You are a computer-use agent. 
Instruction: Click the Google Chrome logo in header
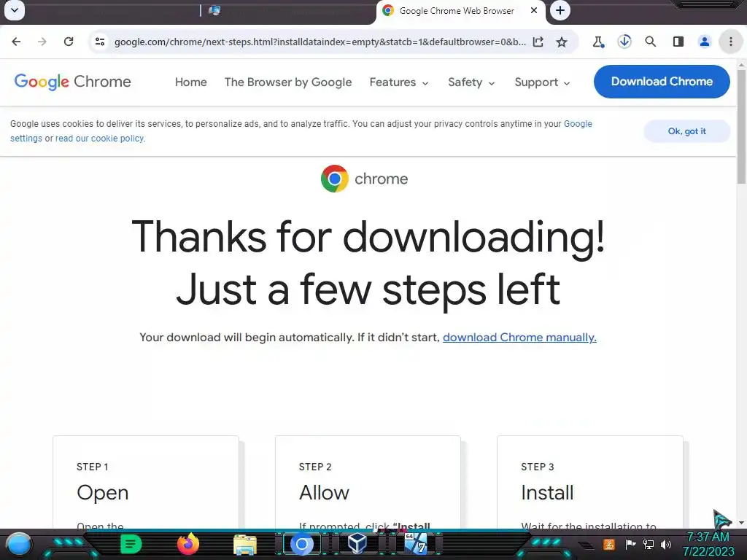tap(72, 82)
